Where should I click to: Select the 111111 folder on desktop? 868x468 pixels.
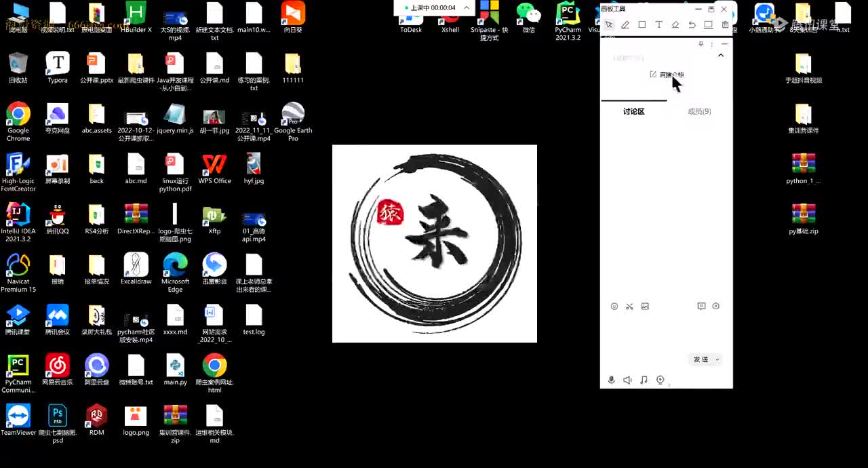click(x=293, y=68)
